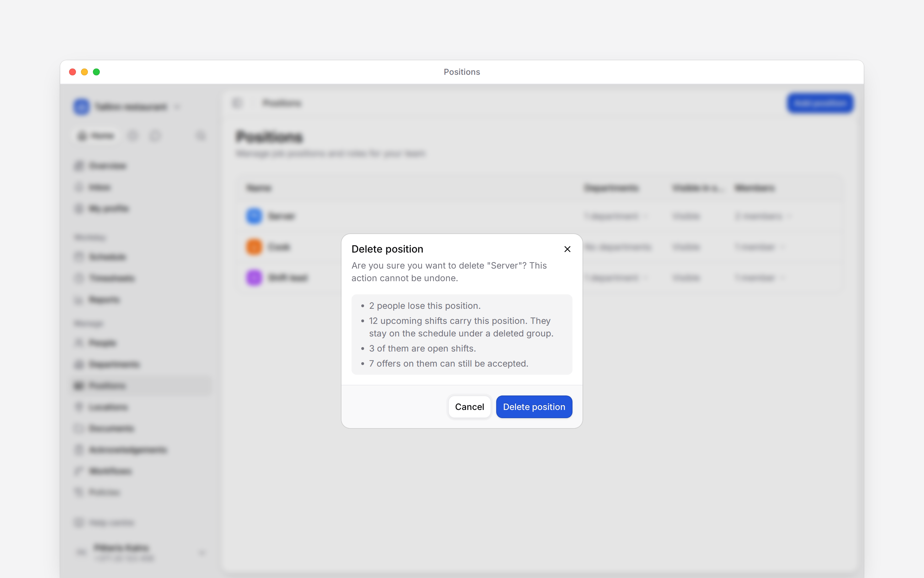Click the "Positions" window title text
The image size is (924, 578).
coord(462,72)
